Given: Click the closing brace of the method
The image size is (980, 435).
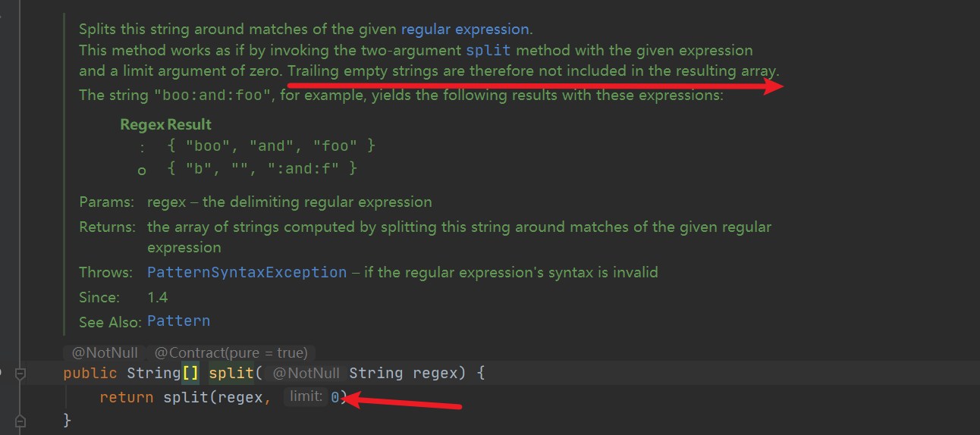Looking at the screenshot, I should [x=68, y=420].
